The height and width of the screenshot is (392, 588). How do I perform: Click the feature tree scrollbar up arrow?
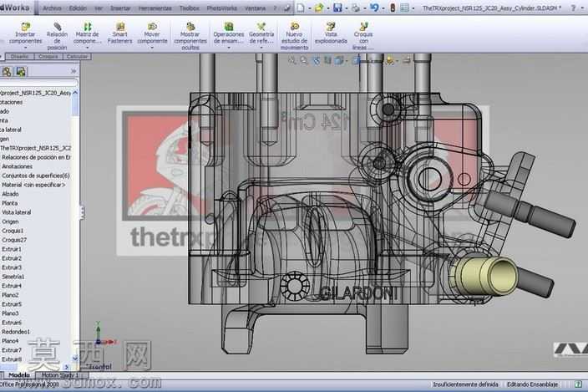pyautogui.click(x=75, y=92)
